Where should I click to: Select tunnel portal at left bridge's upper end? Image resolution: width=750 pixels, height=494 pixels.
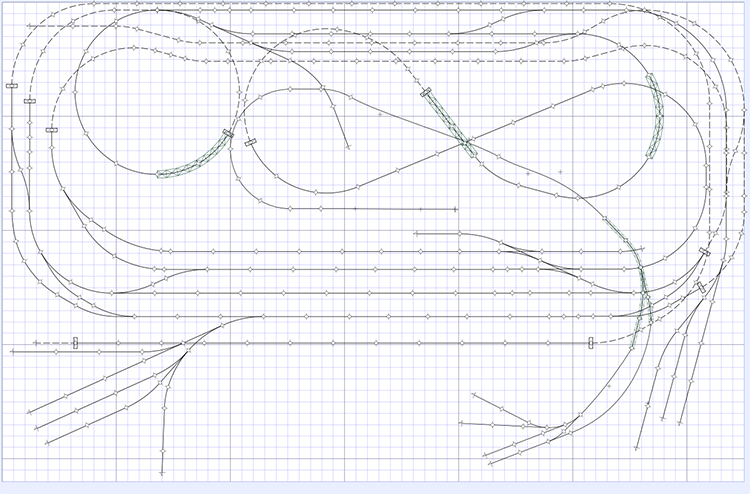[x=228, y=132]
